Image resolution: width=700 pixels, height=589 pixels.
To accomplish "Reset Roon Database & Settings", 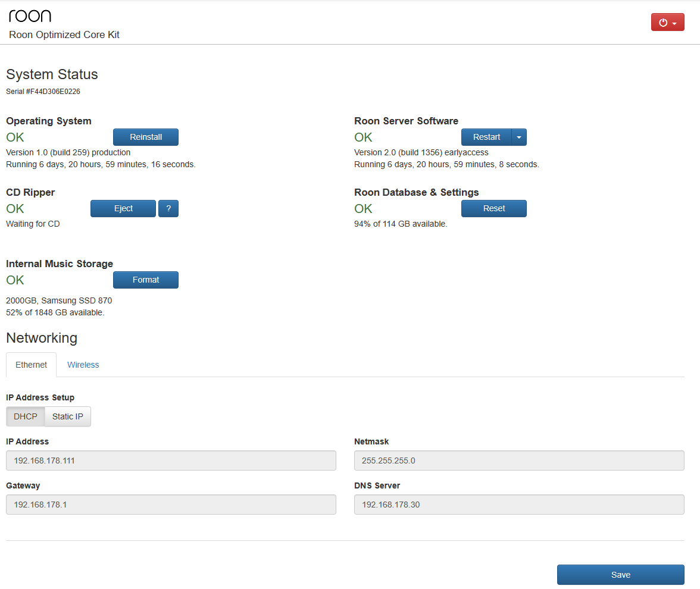I will [494, 208].
